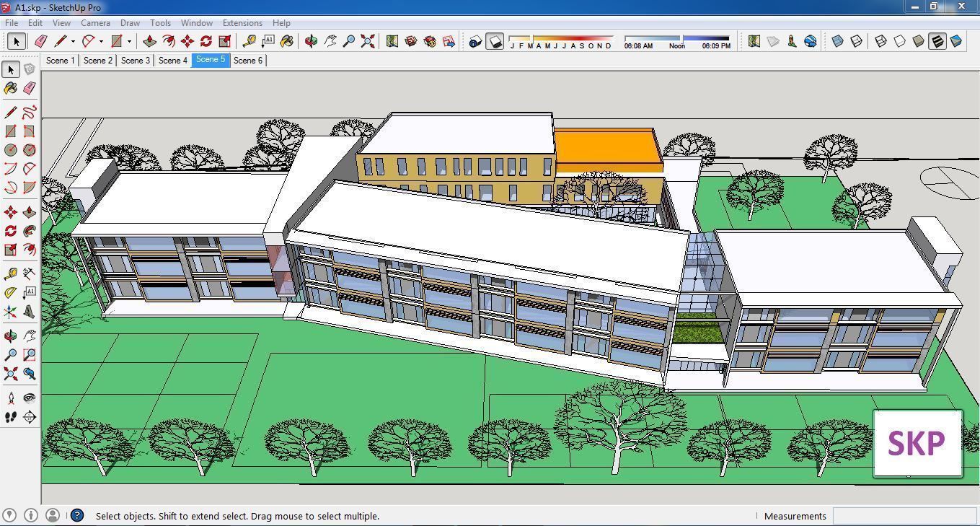This screenshot has height=526, width=980.
Task: Open the View menu
Action: coord(61,23)
